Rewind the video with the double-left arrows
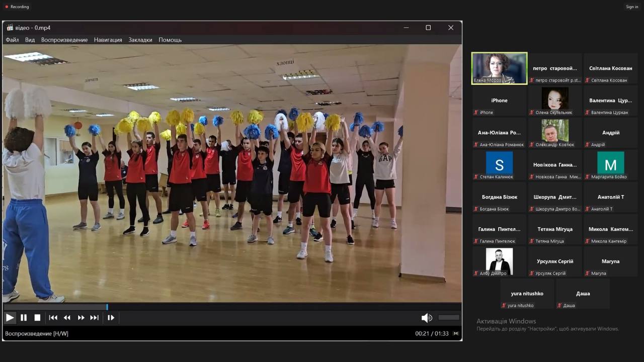 coord(67,317)
